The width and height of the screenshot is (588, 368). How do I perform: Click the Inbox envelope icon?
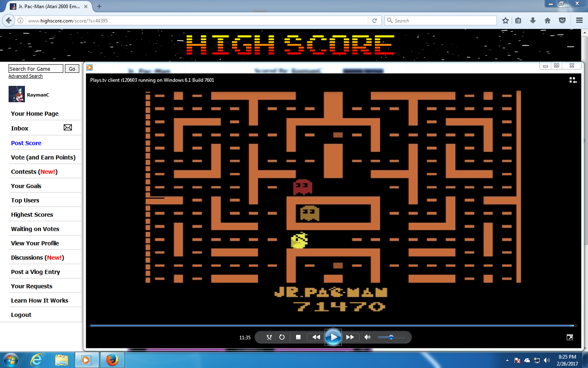point(68,128)
